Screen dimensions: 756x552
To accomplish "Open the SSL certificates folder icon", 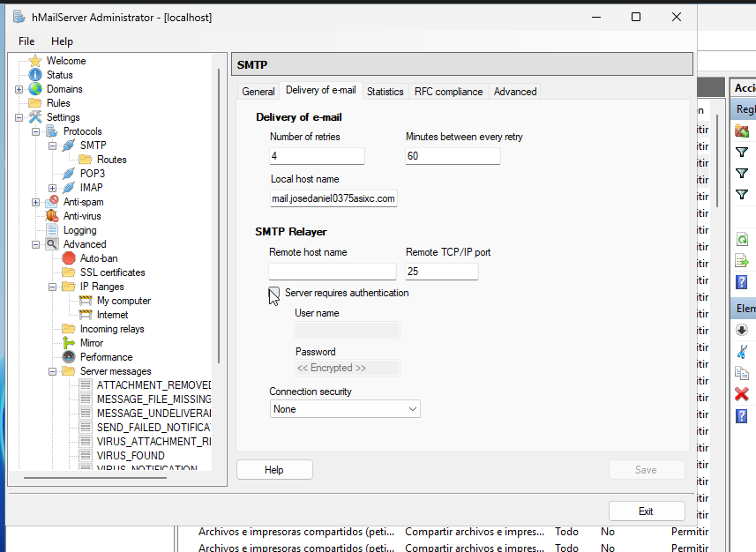I will pos(69,272).
